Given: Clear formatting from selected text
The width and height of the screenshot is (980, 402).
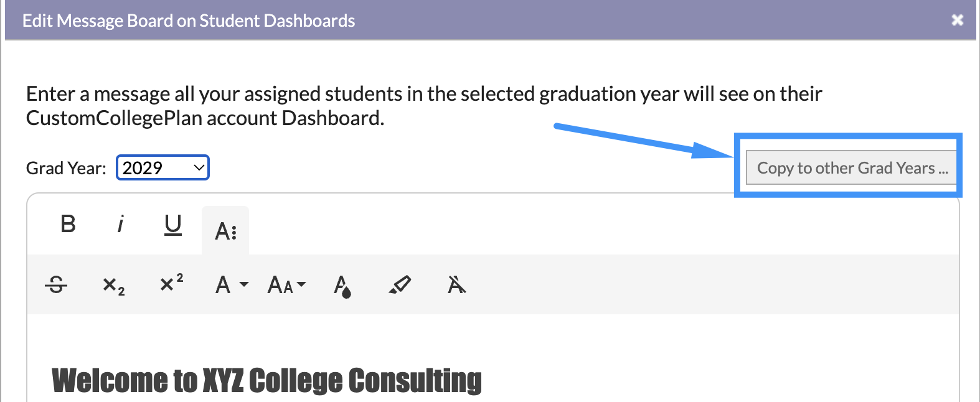Looking at the screenshot, I should tap(456, 285).
